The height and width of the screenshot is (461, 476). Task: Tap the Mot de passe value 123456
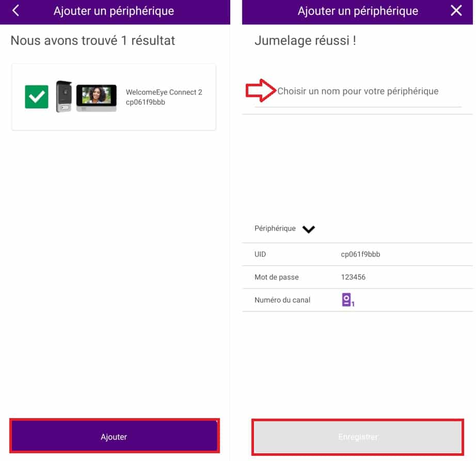click(353, 277)
